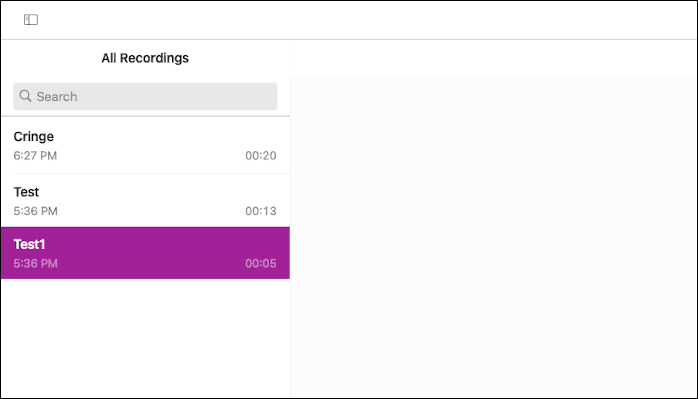698x399 pixels.
Task: Click the 00:13 duration label
Action: click(261, 211)
